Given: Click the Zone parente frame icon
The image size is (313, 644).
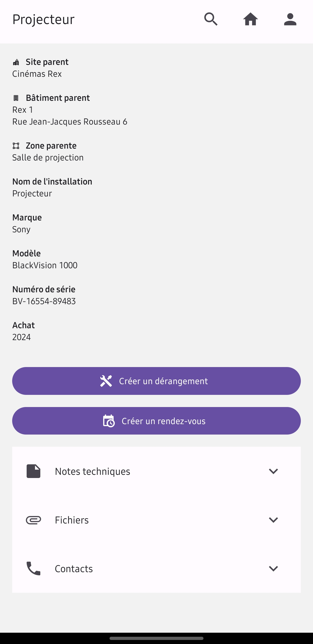Looking at the screenshot, I should pyautogui.click(x=16, y=146).
